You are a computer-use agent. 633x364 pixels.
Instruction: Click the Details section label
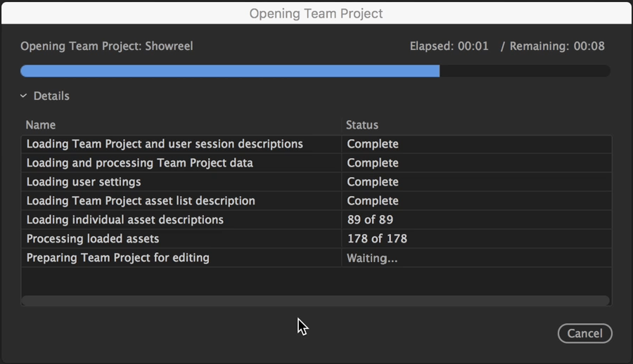[51, 96]
